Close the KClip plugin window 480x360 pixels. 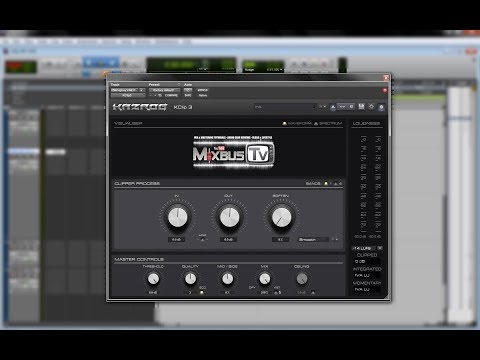point(386,78)
